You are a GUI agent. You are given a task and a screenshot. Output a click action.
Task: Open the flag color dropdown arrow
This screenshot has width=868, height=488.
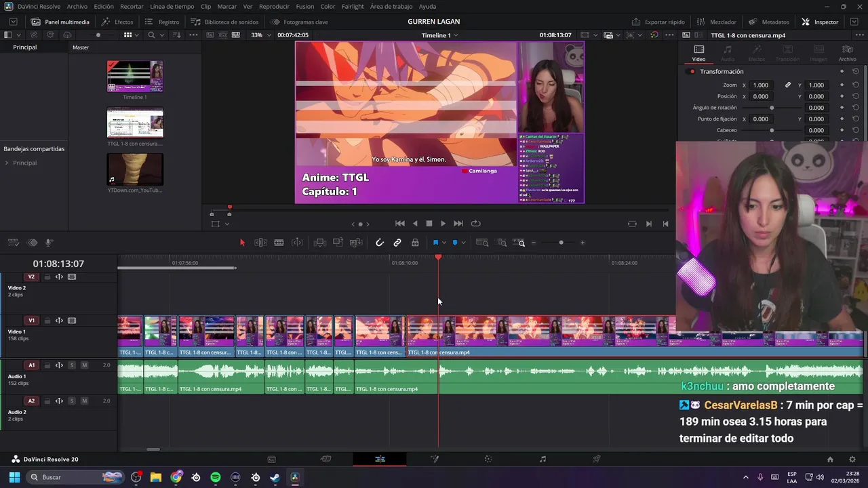[443, 243]
